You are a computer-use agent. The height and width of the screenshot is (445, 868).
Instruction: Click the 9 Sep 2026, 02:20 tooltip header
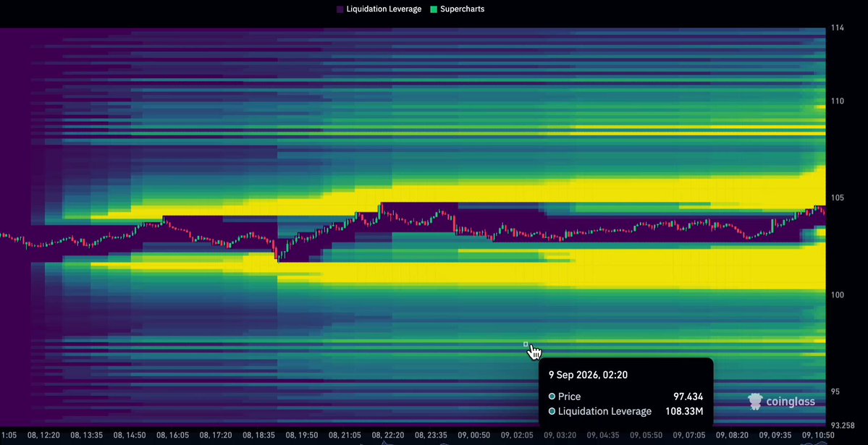588,375
